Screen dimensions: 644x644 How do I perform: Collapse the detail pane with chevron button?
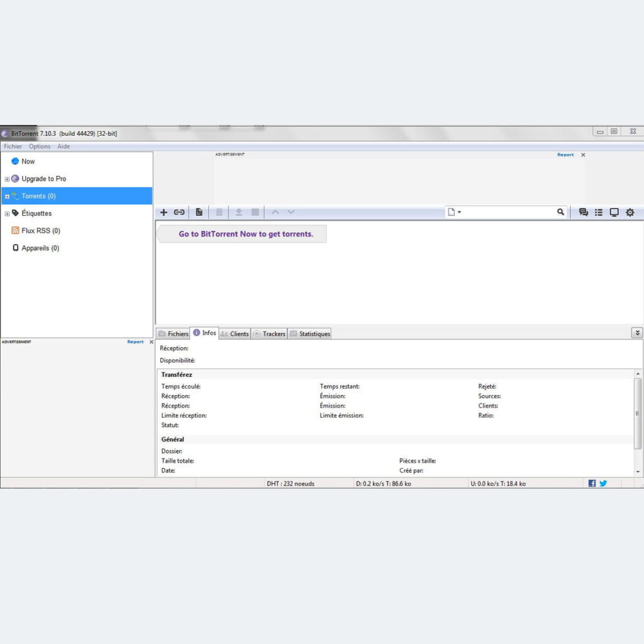637,333
